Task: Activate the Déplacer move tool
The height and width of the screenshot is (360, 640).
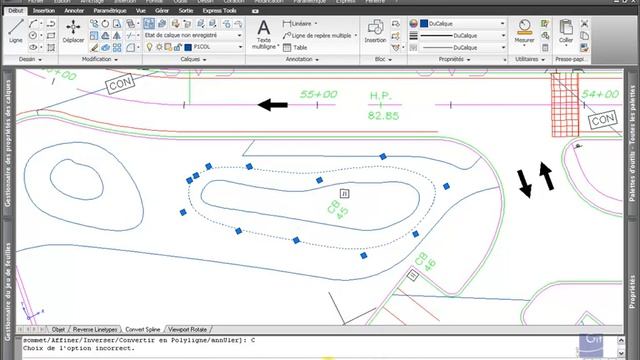Action: [73, 31]
